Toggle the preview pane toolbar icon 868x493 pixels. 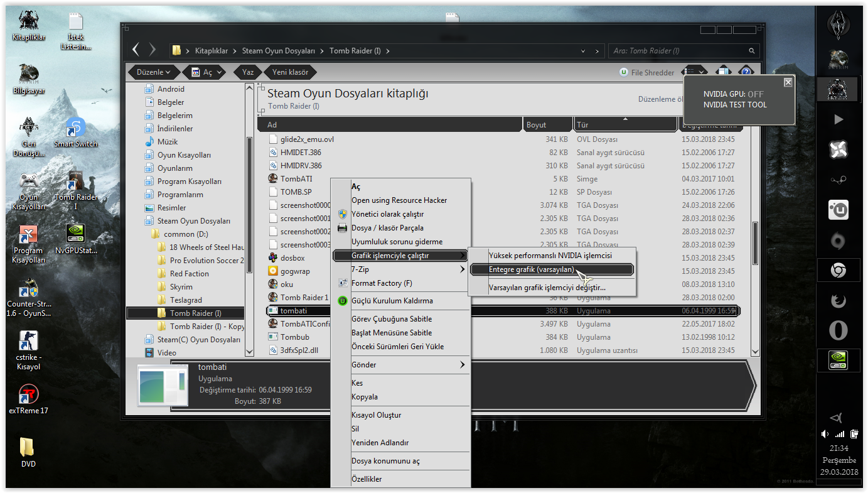pyautogui.click(x=723, y=72)
